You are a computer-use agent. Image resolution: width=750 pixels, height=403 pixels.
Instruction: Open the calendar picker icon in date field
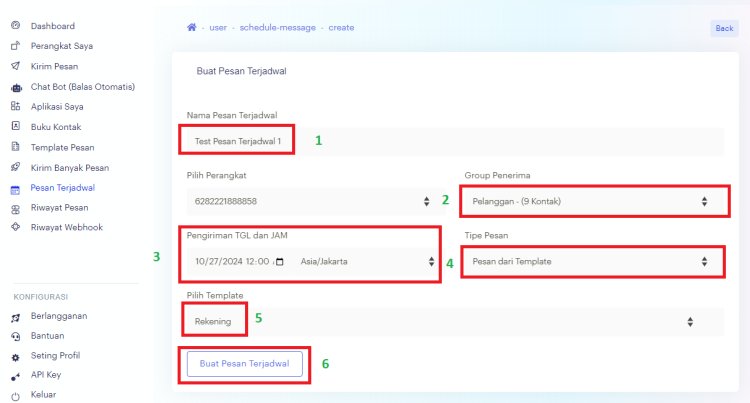tap(280, 261)
